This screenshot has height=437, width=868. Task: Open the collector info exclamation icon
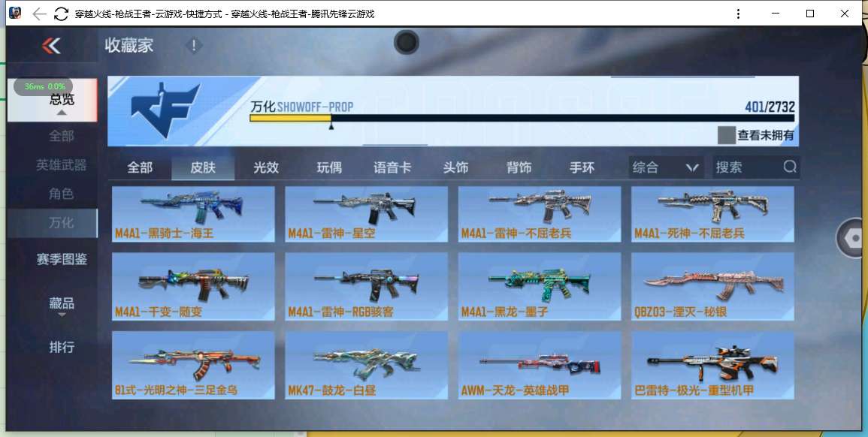click(194, 46)
